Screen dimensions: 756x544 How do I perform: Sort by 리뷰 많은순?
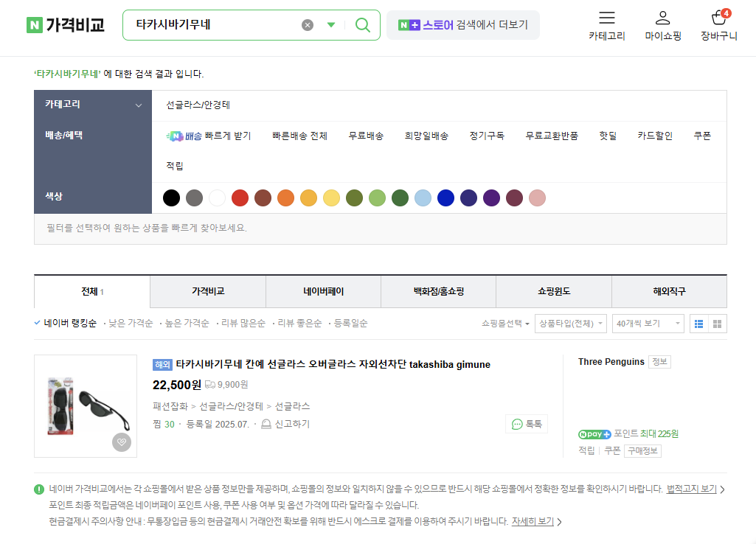tap(243, 324)
